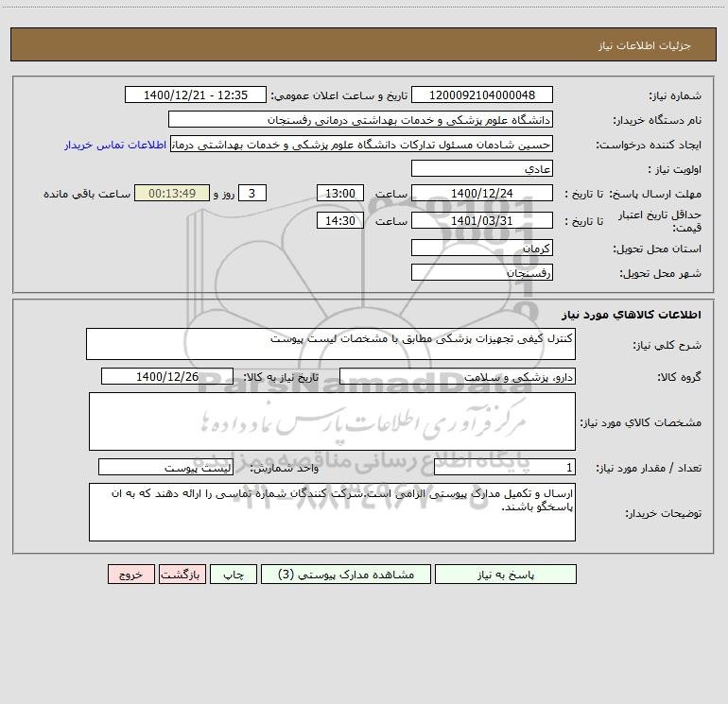
Task: Click the گروه کالا label
Action: (x=679, y=377)
